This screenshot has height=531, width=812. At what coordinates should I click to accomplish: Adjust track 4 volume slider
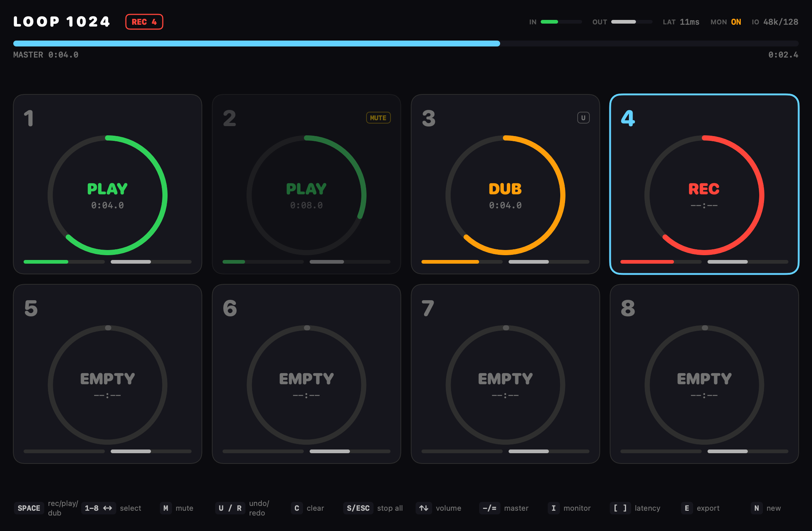point(748,262)
